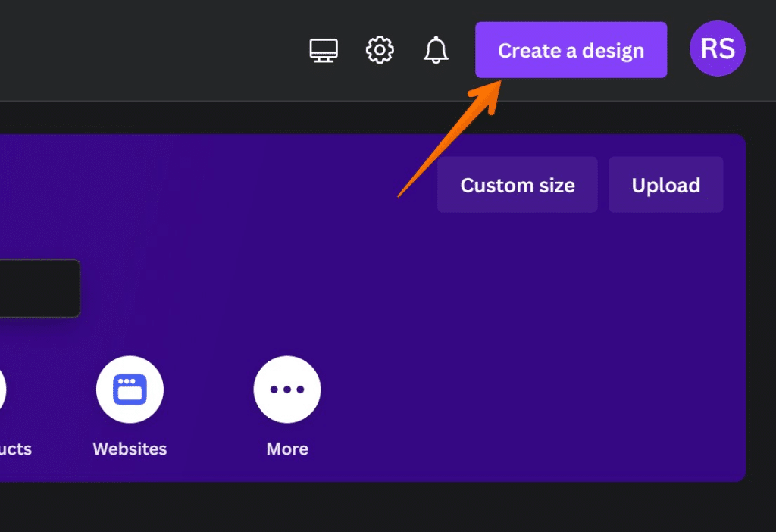Open the account menu from RS avatar
This screenshot has height=532, width=776.
tap(717, 49)
